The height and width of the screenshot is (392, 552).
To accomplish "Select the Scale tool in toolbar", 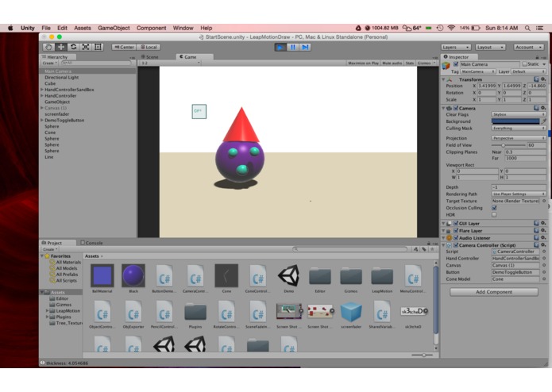I will click(x=85, y=47).
